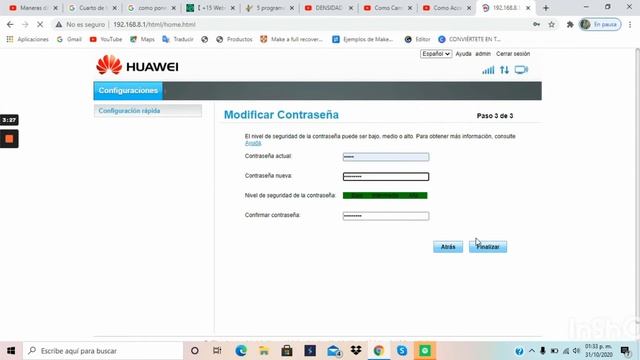Stop recording with the orange square button
Viewport: 640px width, 360px height.
point(9,139)
